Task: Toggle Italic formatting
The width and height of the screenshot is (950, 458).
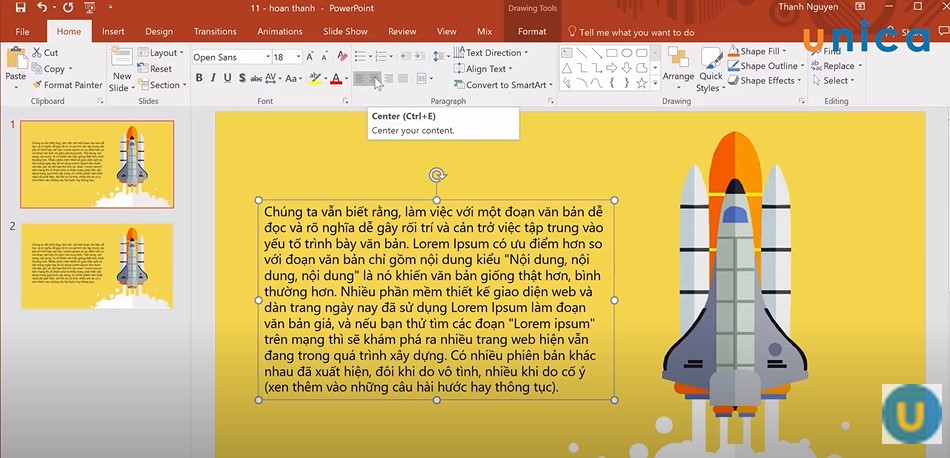Action: (213, 78)
